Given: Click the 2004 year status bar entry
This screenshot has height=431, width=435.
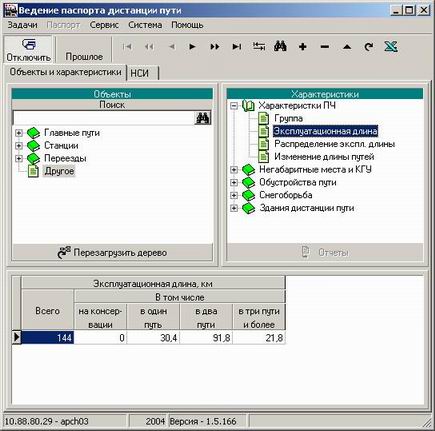Looking at the screenshot, I should click(155, 421).
